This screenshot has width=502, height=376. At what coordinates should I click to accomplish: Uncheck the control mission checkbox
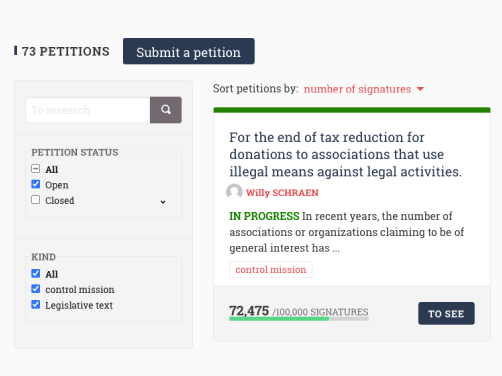point(36,289)
